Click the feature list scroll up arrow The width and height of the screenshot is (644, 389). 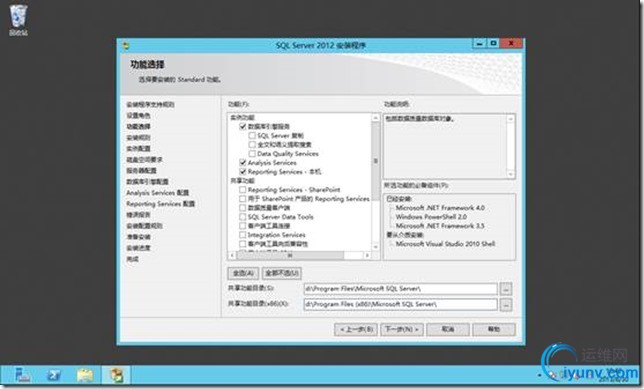click(x=375, y=118)
